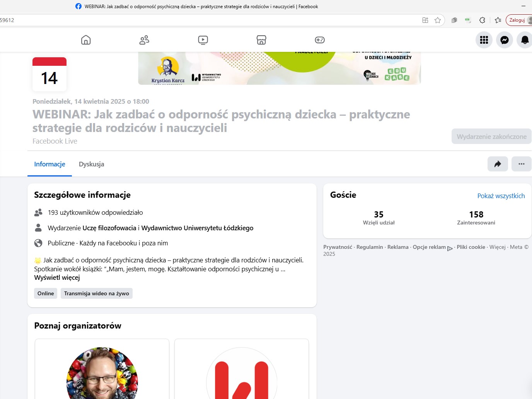This screenshot has height=399, width=532.
Task: Open the Prywatność footer link
Action: pyautogui.click(x=338, y=247)
